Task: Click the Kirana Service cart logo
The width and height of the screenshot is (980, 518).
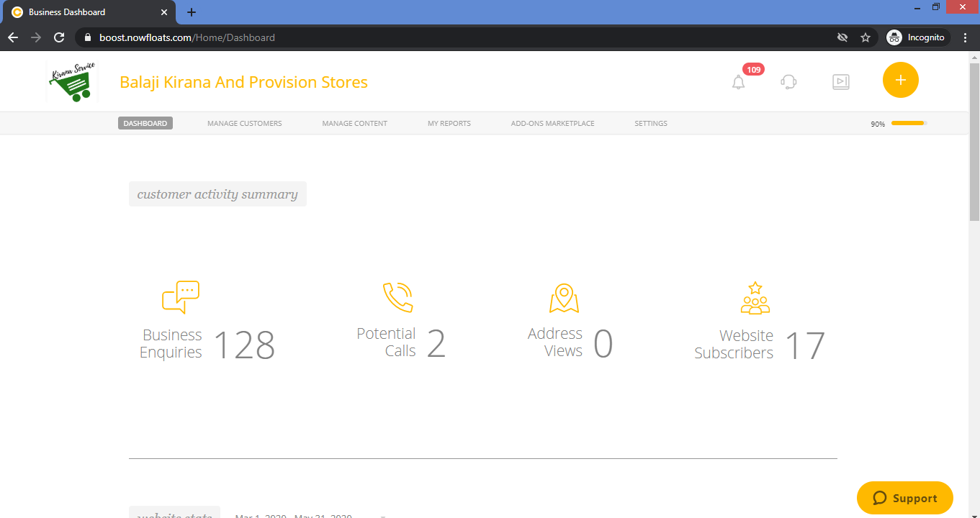Action: (71, 81)
